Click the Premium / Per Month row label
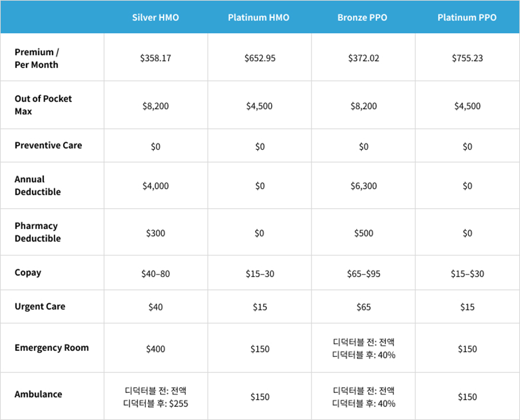The image size is (520, 420). [x=37, y=58]
